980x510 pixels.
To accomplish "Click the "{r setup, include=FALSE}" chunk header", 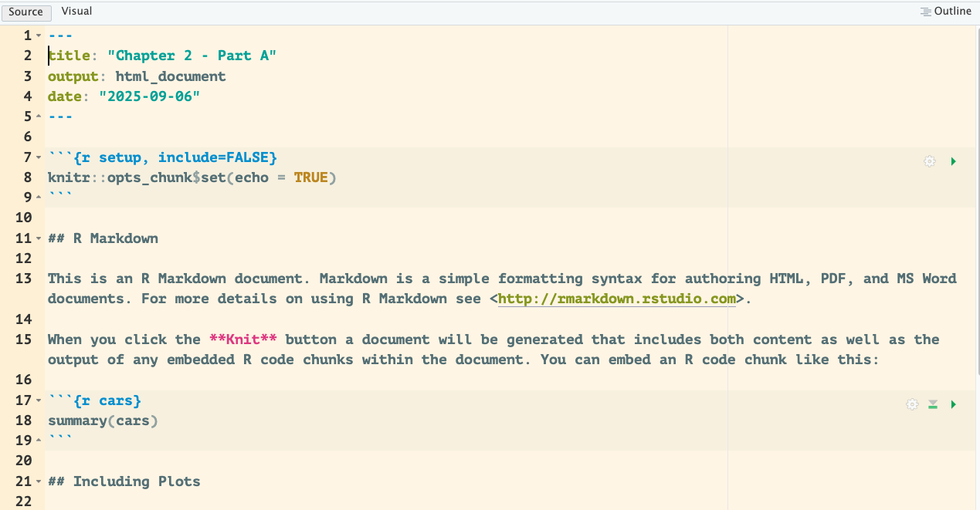I will (175, 157).
